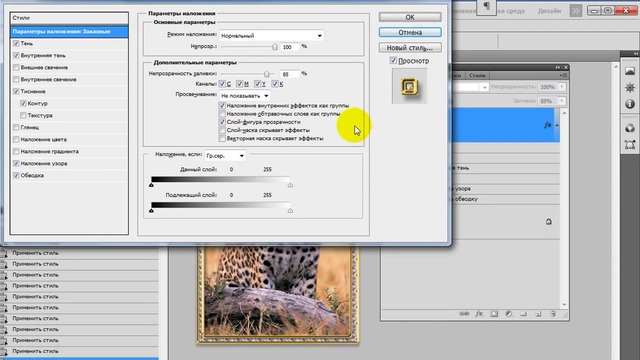Collapse the right dock with the top double-arrow
The height and width of the screenshot is (360, 640).
[x=636, y=53]
